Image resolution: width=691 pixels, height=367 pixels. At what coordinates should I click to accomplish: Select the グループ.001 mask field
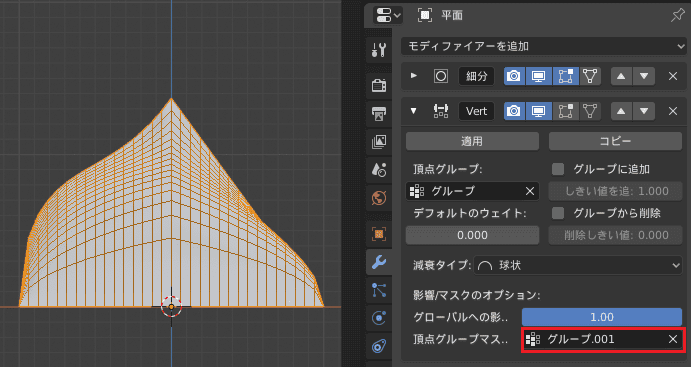[x=603, y=339]
